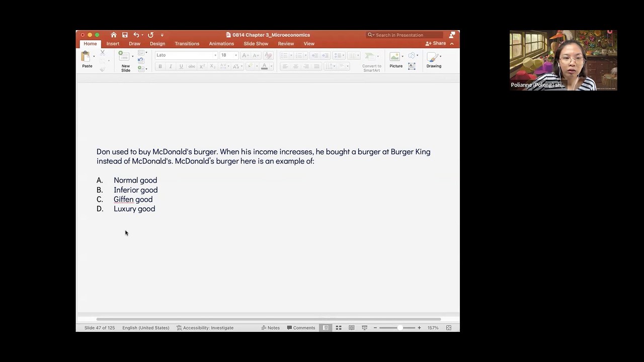Toggle Bold formatting

point(160,66)
